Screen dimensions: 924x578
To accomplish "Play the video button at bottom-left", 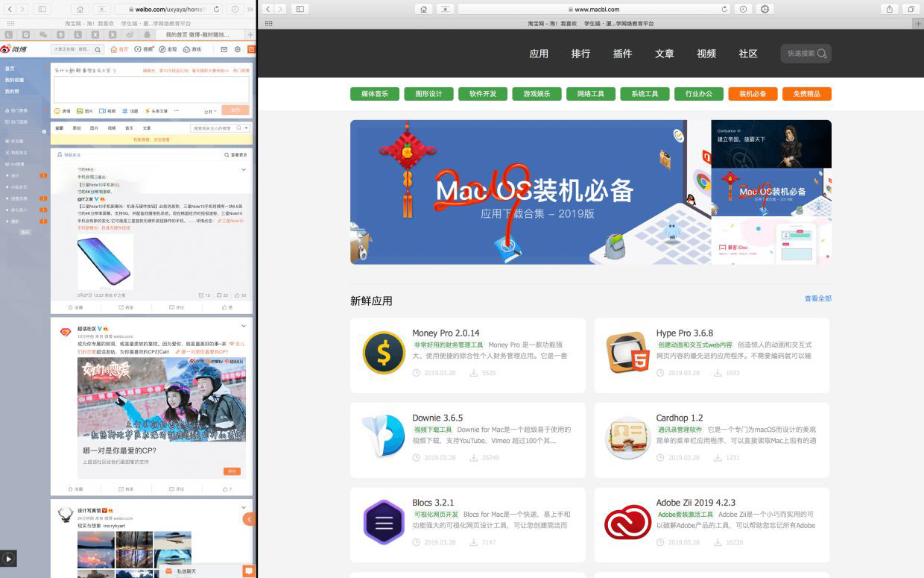I will [x=8, y=558].
